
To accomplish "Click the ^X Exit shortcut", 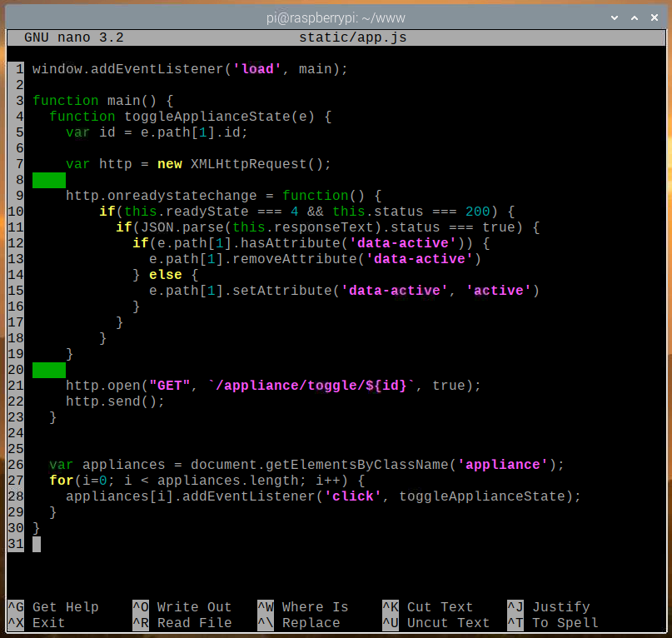I will coord(37,623).
